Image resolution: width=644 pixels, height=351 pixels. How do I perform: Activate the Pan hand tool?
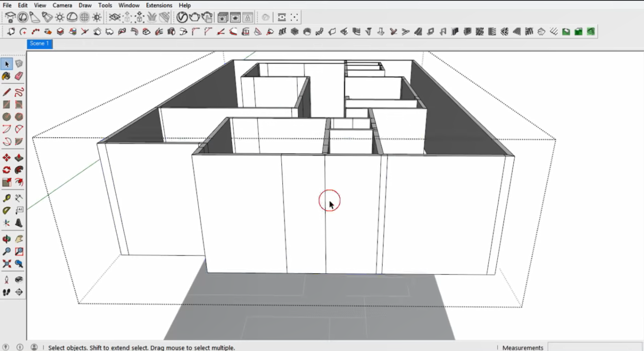click(19, 239)
